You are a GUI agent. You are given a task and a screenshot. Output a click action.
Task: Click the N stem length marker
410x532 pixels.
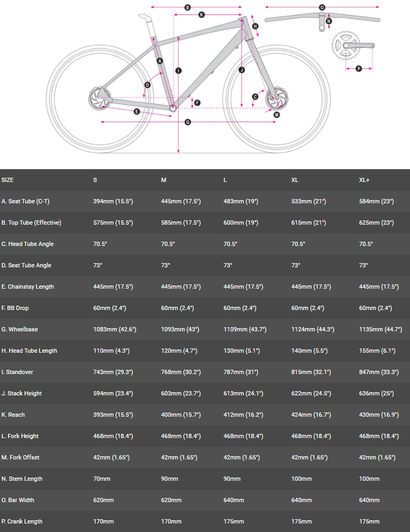[329, 22]
